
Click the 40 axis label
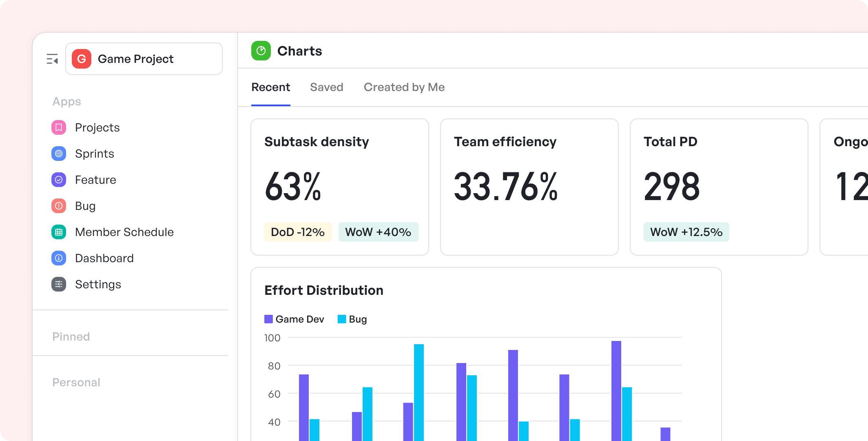274,422
